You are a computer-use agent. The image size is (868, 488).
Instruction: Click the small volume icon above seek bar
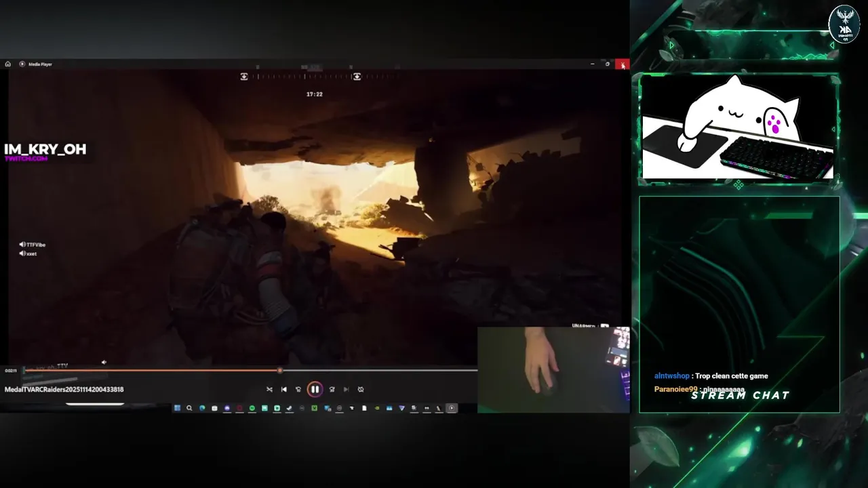[104, 363]
